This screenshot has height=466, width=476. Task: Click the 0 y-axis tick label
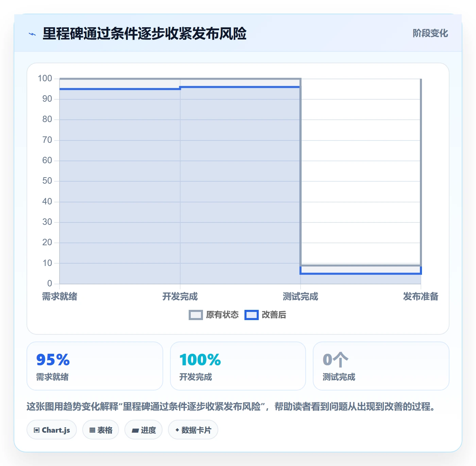(x=50, y=283)
